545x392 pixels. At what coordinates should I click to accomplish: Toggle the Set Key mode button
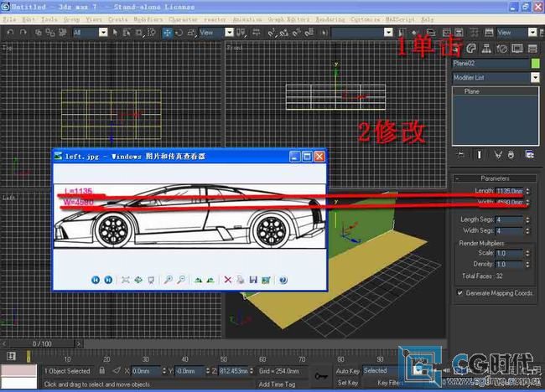pos(348,383)
